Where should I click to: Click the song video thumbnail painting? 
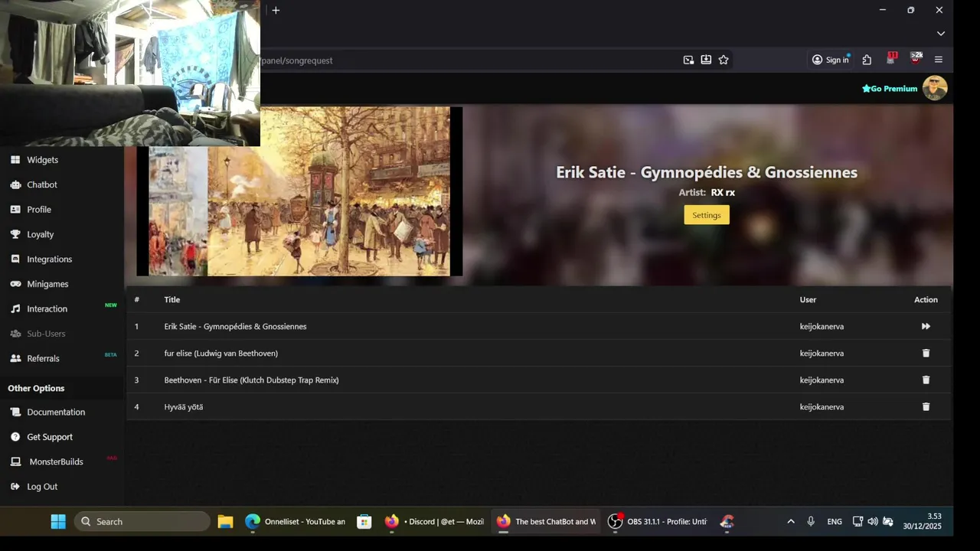pos(299,191)
